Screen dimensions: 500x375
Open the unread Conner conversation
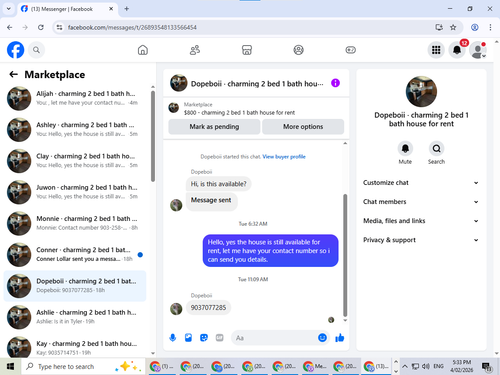point(75,254)
